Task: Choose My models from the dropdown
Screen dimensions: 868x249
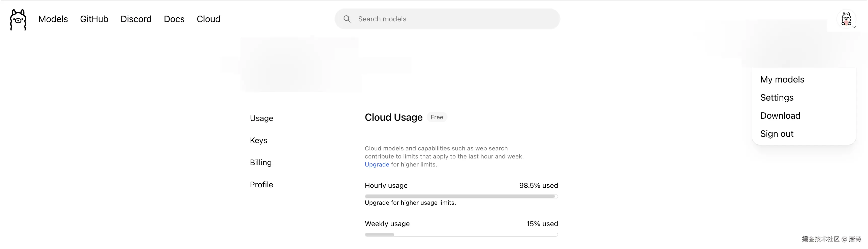Action: pyautogui.click(x=782, y=79)
